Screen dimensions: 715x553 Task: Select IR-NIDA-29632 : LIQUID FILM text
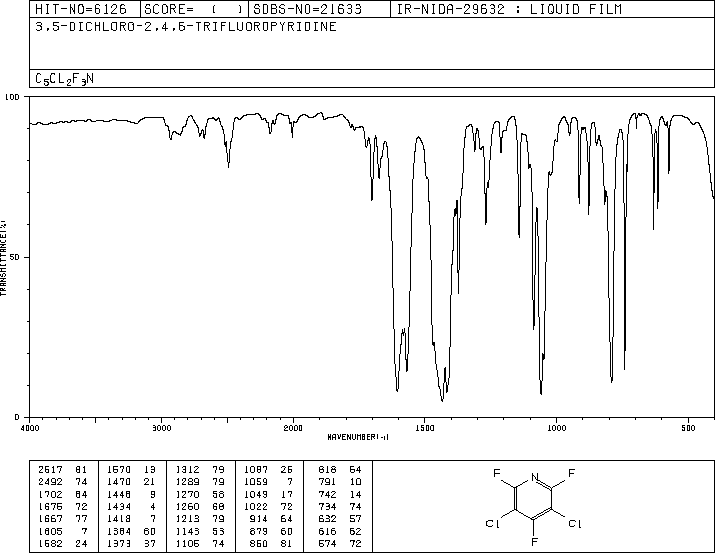(x=509, y=9)
